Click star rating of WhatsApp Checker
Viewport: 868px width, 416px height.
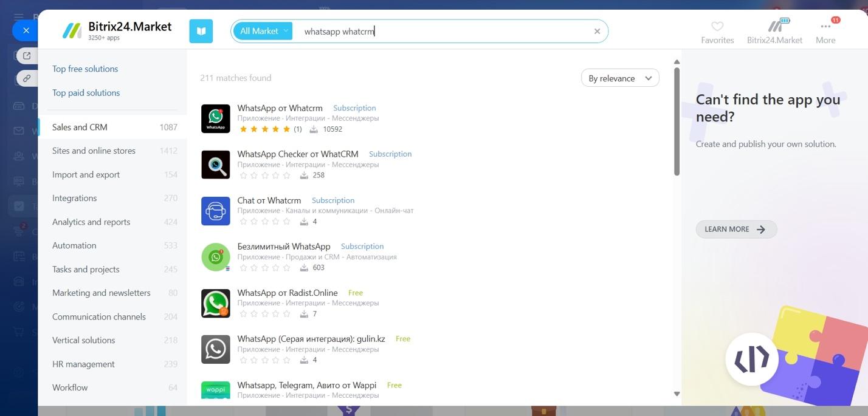pyautogui.click(x=265, y=176)
